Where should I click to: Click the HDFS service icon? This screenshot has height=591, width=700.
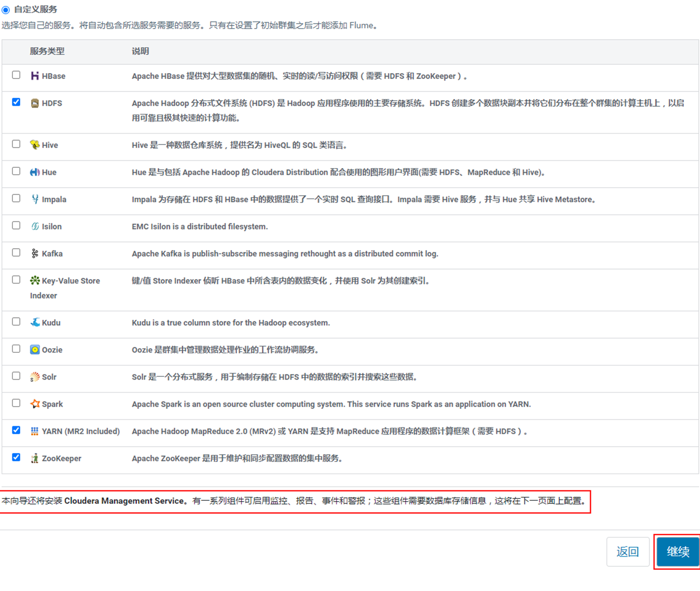[x=35, y=103]
